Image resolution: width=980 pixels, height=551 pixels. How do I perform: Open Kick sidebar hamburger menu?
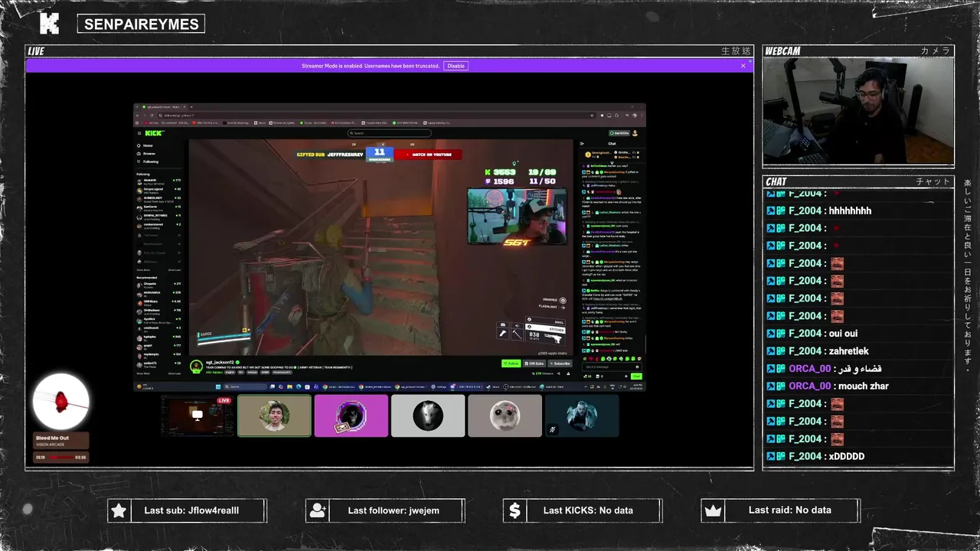(x=139, y=133)
